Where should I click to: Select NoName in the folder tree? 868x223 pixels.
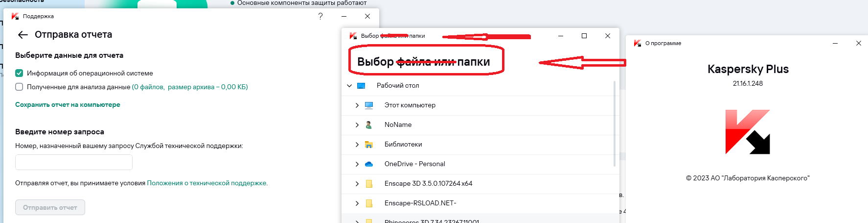[x=398, y=125]
